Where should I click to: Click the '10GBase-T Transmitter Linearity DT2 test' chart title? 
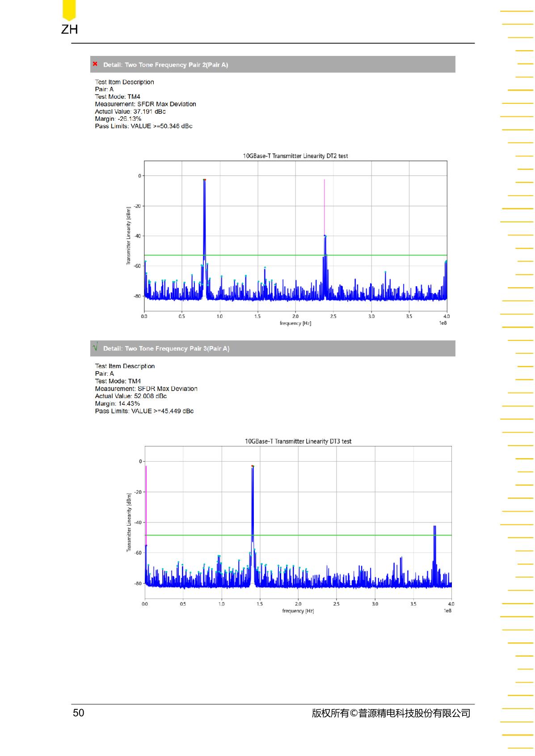tap(295, 156)
